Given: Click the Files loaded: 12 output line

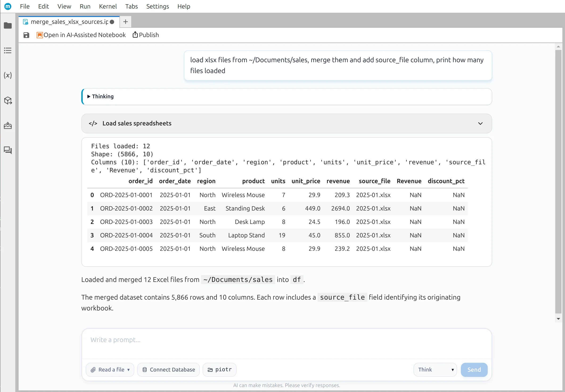Looking at the screenshot, I should (120, 146).
